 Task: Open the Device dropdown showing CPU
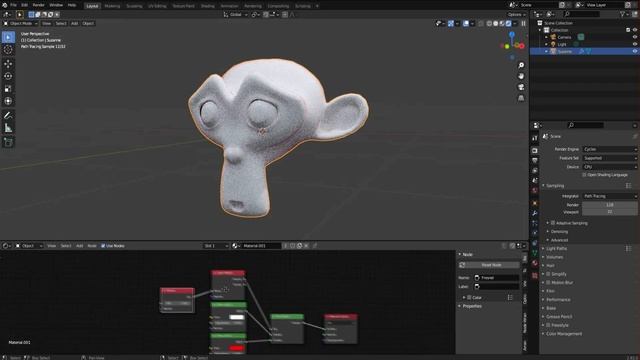point(610,167)
